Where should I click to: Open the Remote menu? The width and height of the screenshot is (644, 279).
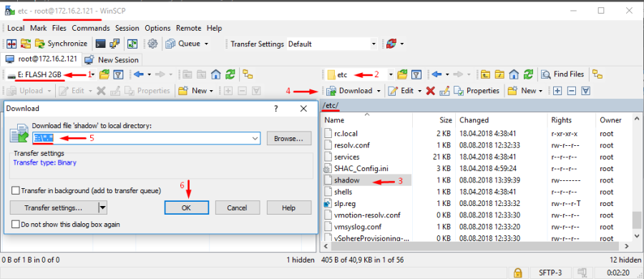tap(188, 29)
